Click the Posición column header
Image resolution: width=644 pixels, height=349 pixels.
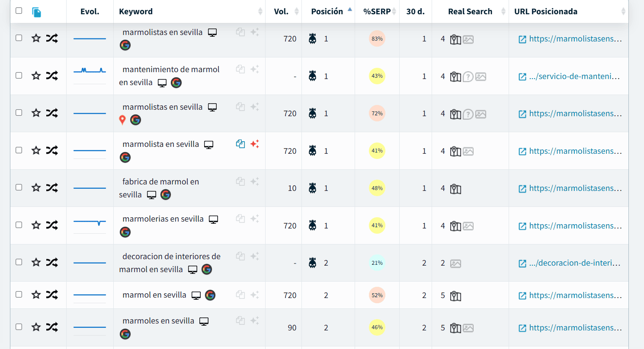click(x=327, y=12)
